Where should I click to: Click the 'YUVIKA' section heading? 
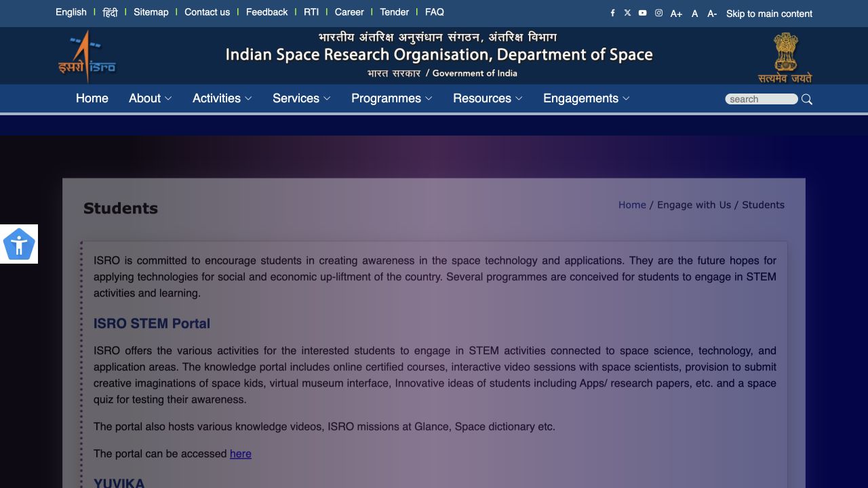(x=119, y=483)
